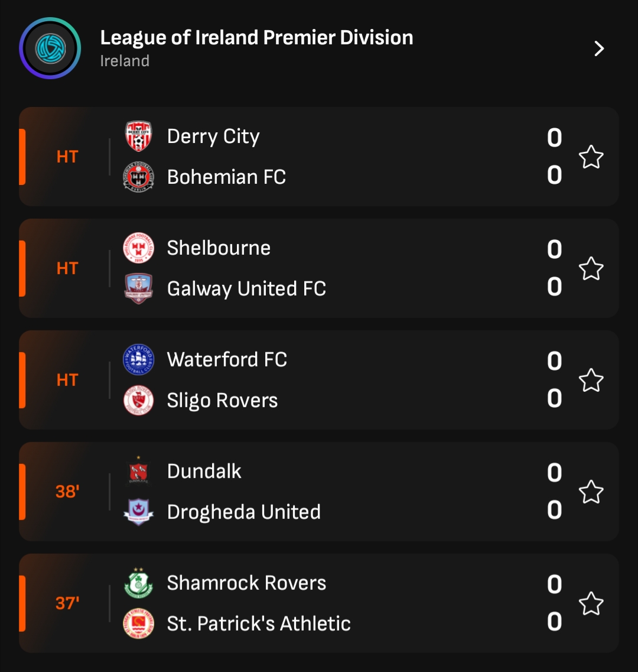Toggle favorite for Waterford vs Sligo Rovers
The image size is (638, 672).
pyautogui.click(x=591, y=381)
